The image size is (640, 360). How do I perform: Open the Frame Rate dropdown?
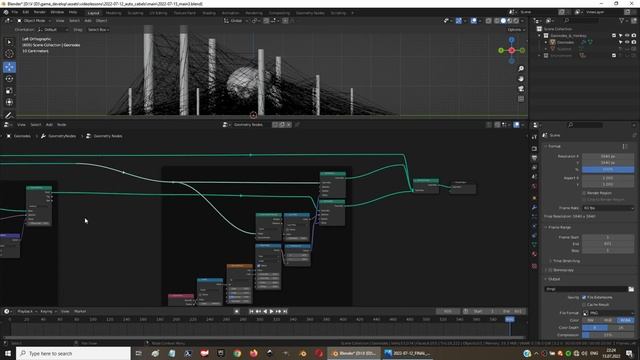click(x=608, y=208)
